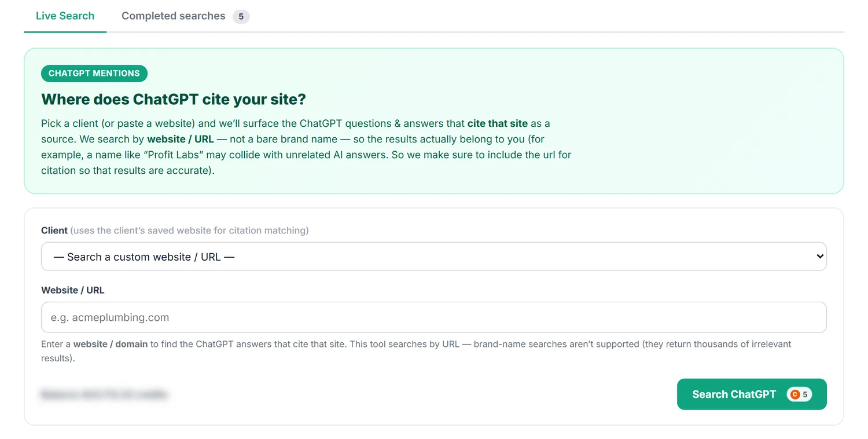
Task: Click the completed searches count badge 5
Action: 241,17
